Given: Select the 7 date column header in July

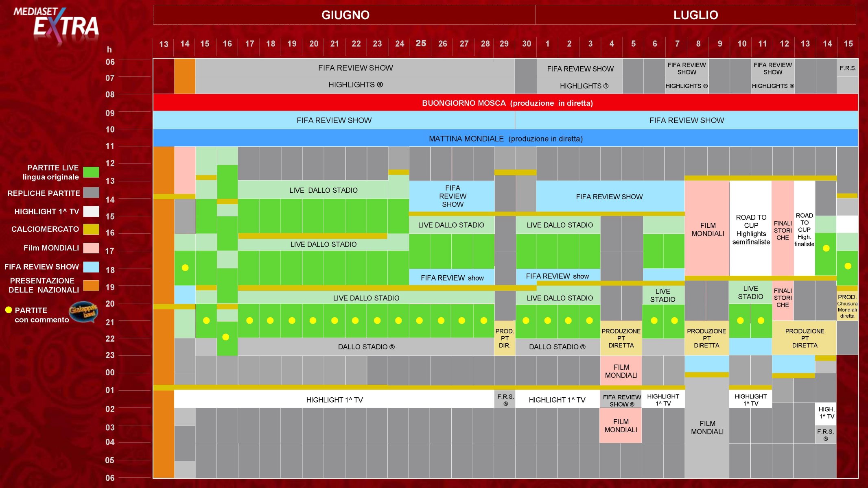Looking at the screenshot, I should [x=677, y=44].
